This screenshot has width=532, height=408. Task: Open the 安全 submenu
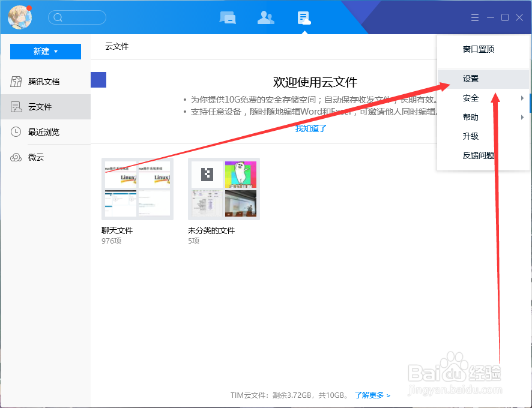click(x=483, y=98)
